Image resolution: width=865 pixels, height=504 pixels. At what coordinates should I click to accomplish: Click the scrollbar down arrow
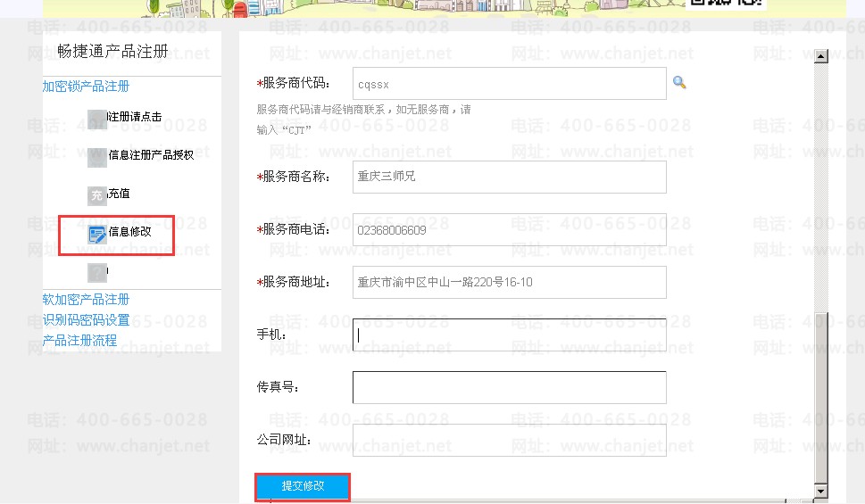tap(821, 491)
